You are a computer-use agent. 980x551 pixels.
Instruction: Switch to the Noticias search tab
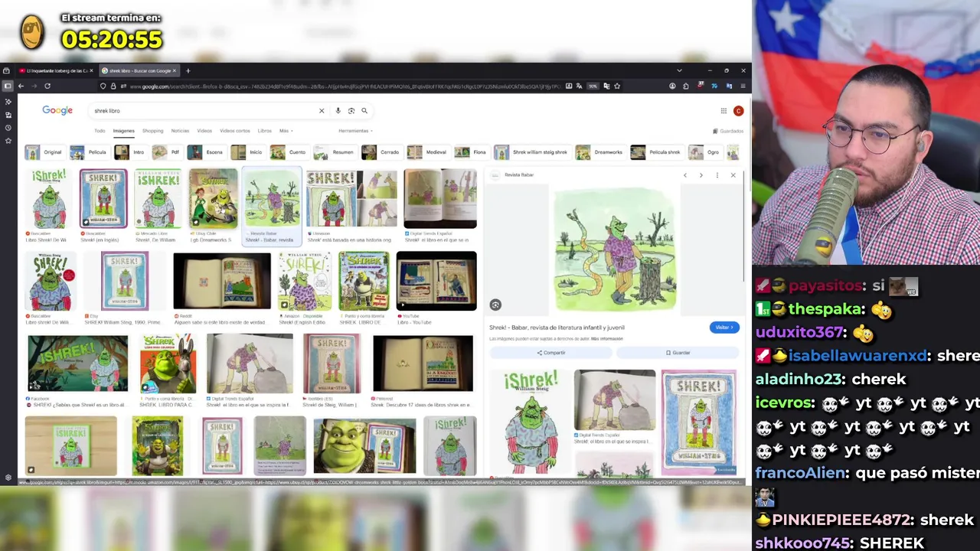(180, 131)
